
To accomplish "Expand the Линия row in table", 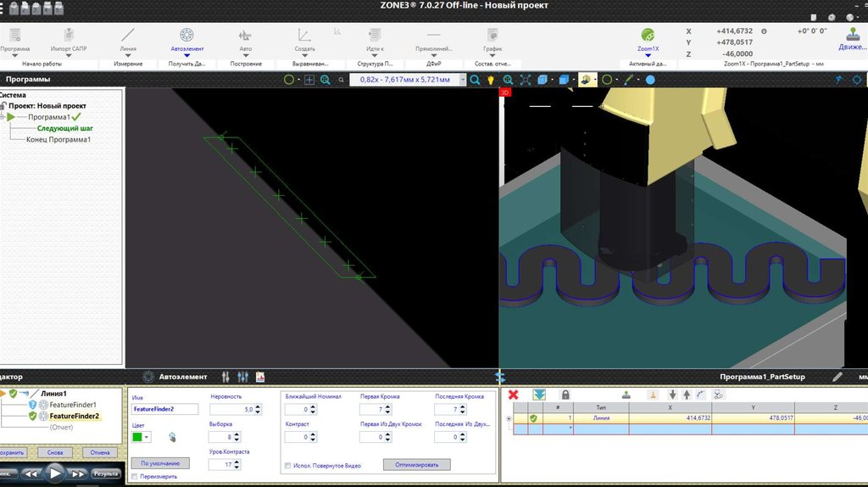I will [x=509, y=418].
